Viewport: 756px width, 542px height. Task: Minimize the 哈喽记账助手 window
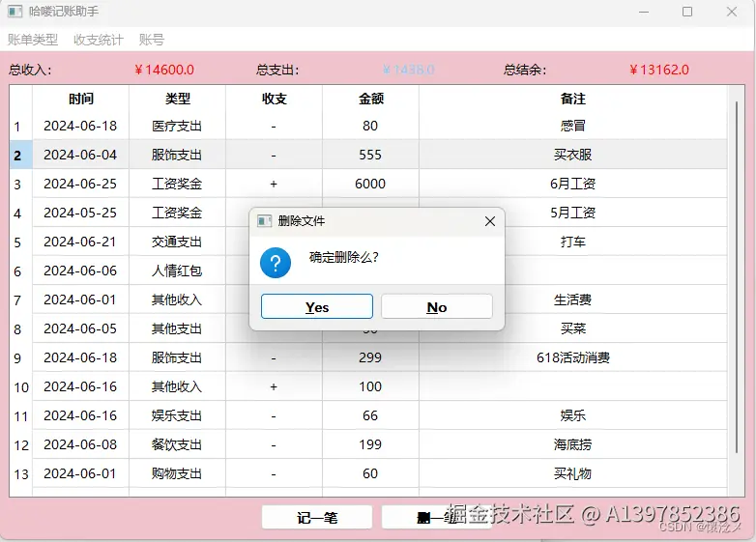[644, 12]
